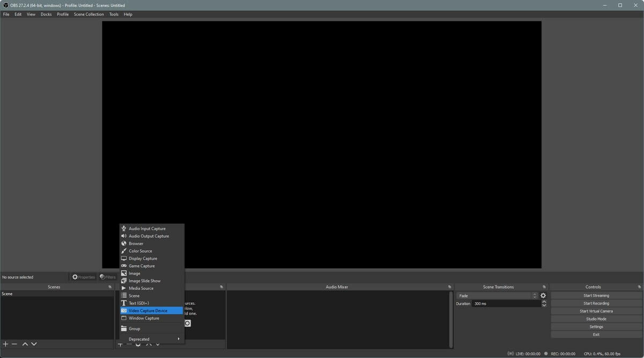This screenshot has height=358, width=644.
Task: Remove the selected scene with minus icon
Action: tap(14, 344)
